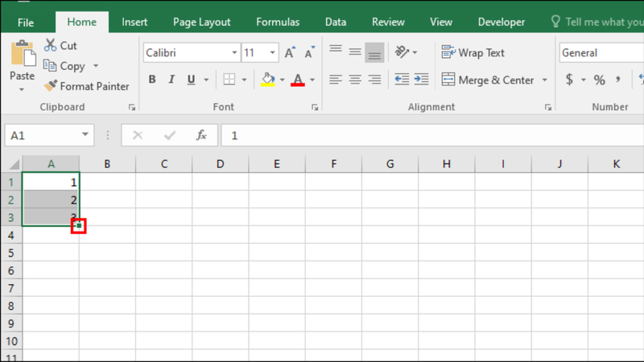This screenshot has height=362, width=644.
Task: Decrease indent icon
Action: 402,79
